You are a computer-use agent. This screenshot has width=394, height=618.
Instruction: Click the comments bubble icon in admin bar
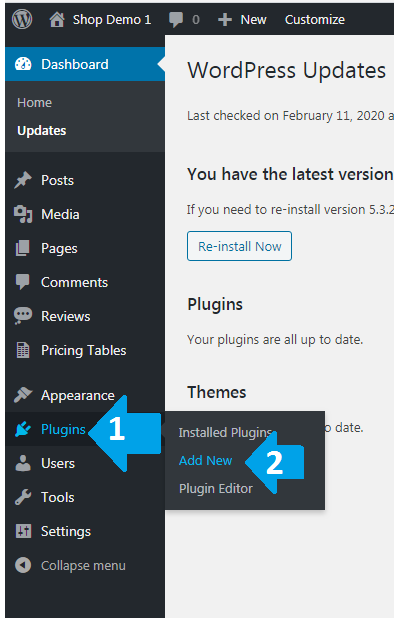click(176, 19)
